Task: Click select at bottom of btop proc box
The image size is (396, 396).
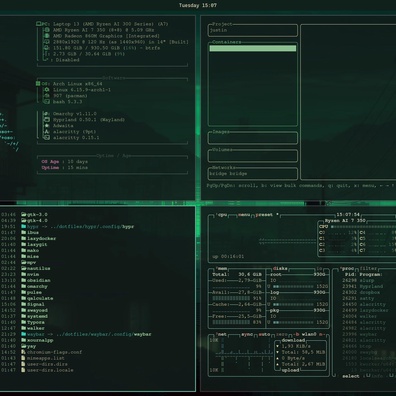Action: click(x=351, y=376)
